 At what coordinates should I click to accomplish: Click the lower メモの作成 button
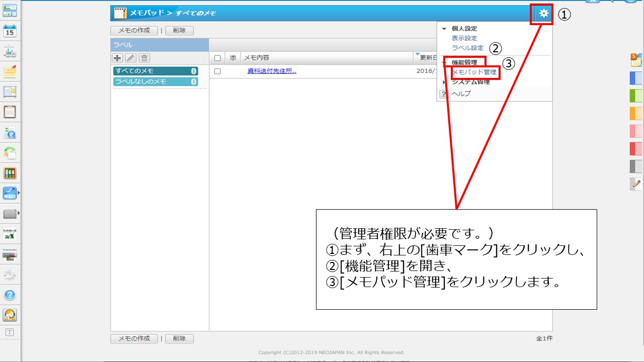134,338
